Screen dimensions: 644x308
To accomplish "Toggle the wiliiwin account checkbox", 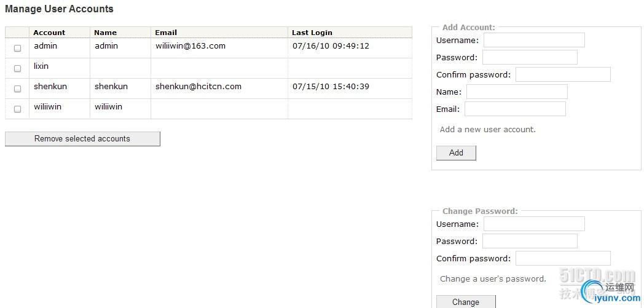I will (17, 109).
